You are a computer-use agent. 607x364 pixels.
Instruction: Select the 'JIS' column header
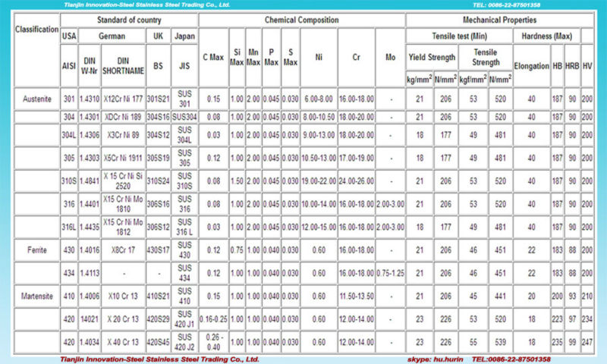click(x=184, y=66)
